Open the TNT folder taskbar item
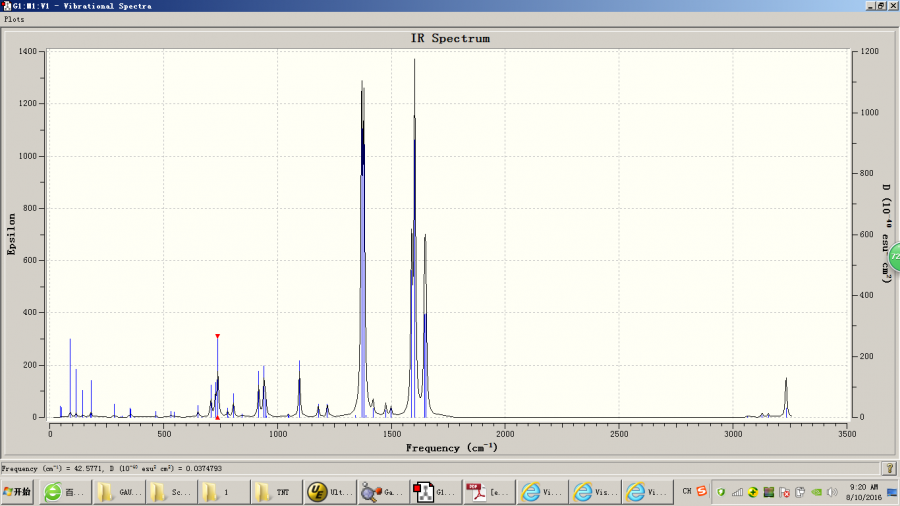900x506 pixels. 277,492
